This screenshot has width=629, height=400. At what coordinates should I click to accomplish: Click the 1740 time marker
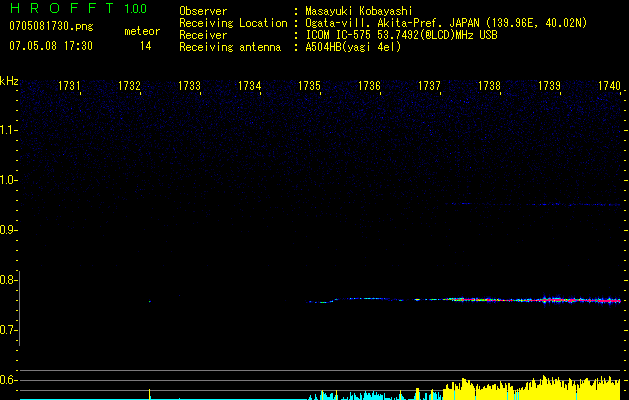tap(609, 86)
